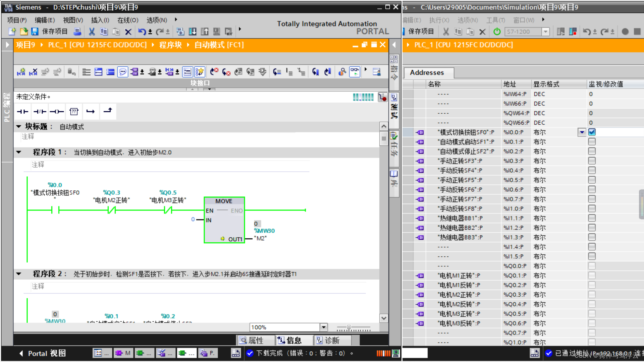Insert a normally open contact
This screenshot has height=362, width=644.
tap(23, 112)
